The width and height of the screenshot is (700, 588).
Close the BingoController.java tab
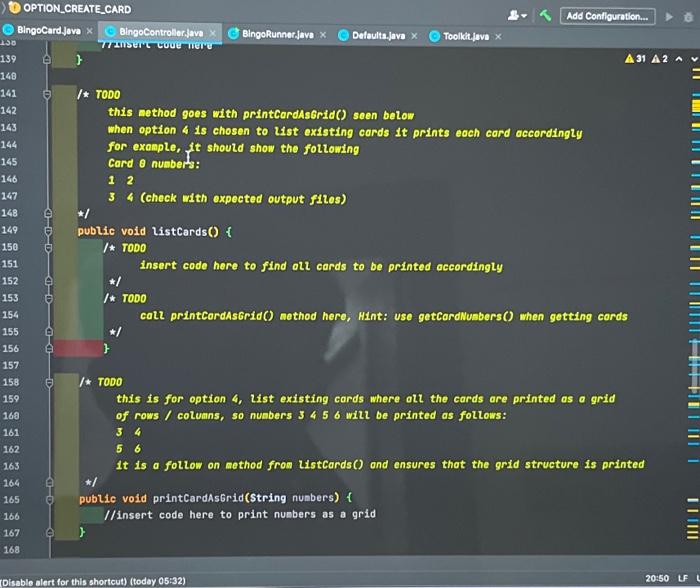213,33
